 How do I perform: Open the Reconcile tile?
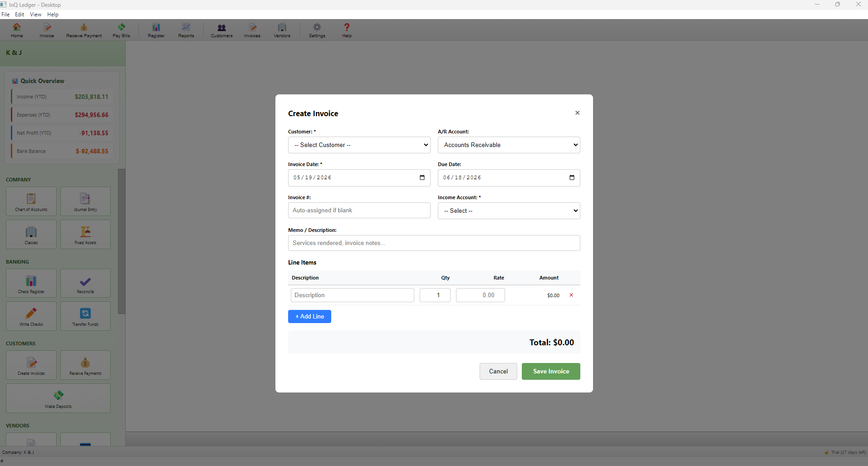85,283
